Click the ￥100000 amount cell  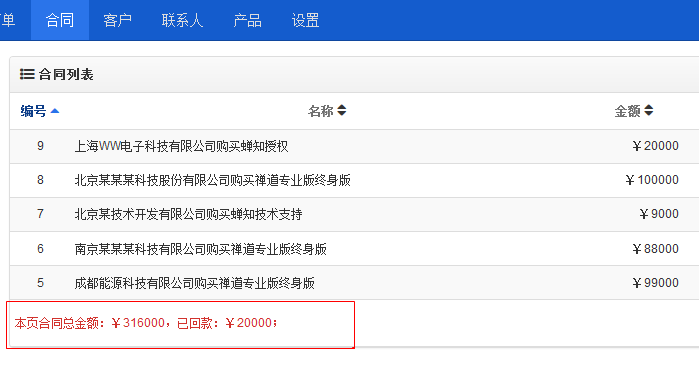pos(652,180)
